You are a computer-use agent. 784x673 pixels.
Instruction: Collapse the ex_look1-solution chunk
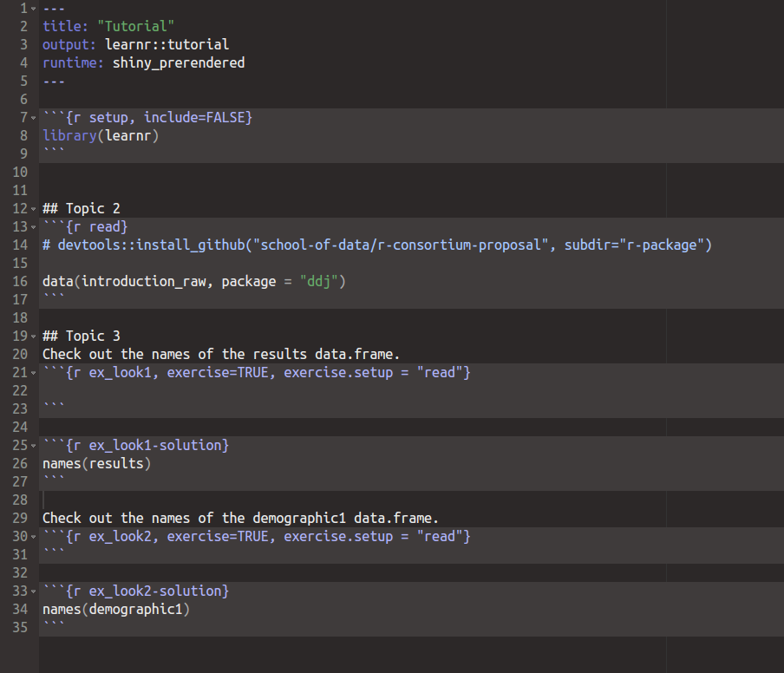32,445
